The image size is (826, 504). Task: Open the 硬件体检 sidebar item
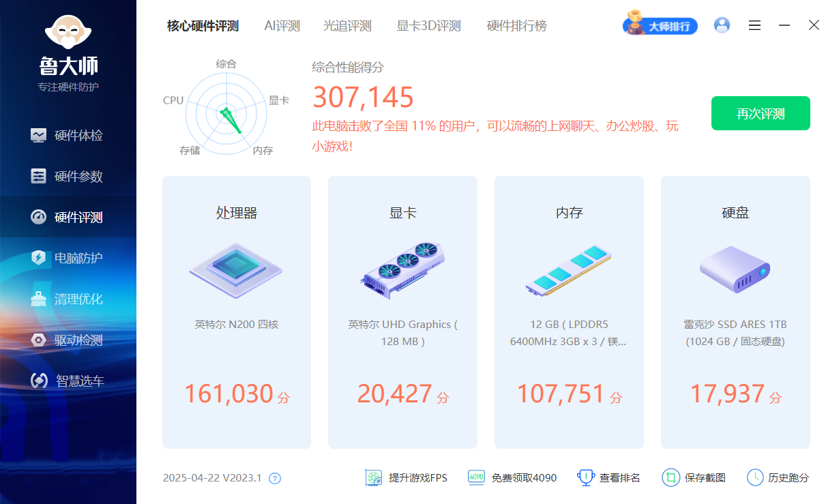(x=67, y=135)
